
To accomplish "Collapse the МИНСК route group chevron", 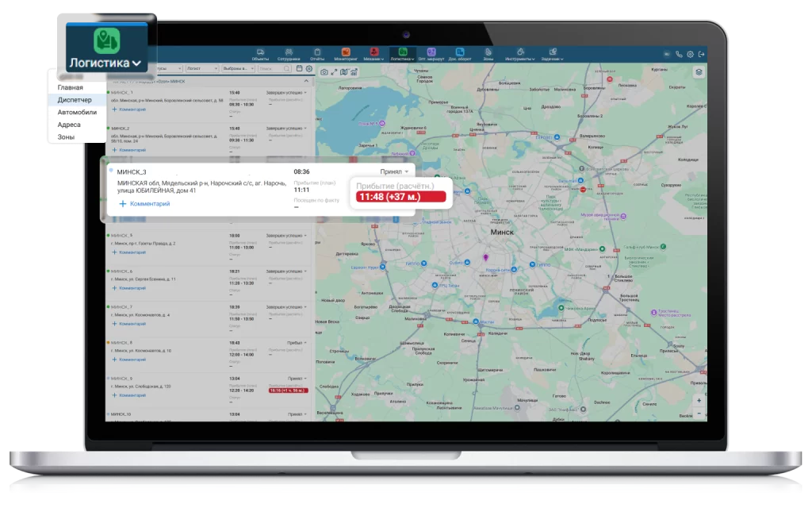I will coord(307,82).
